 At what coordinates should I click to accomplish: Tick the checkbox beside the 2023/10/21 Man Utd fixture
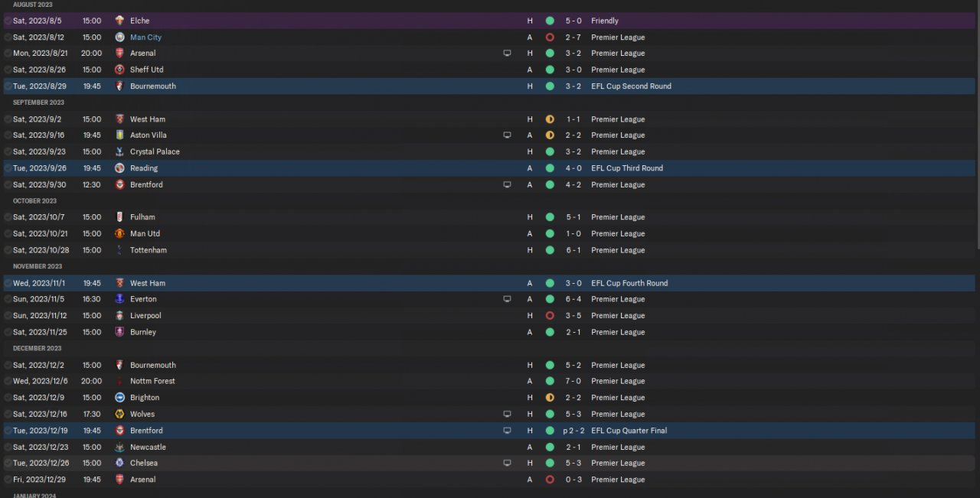(x=8, y=233)
